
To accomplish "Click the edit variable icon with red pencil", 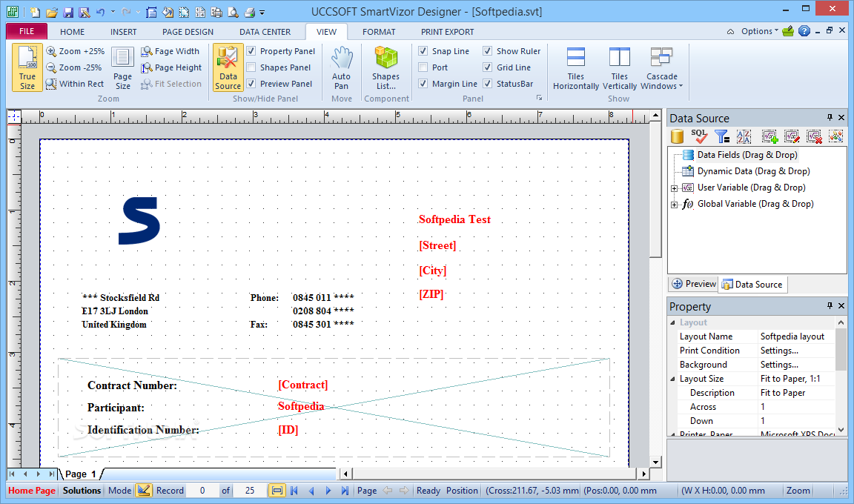I will click(x=792, y=136).
